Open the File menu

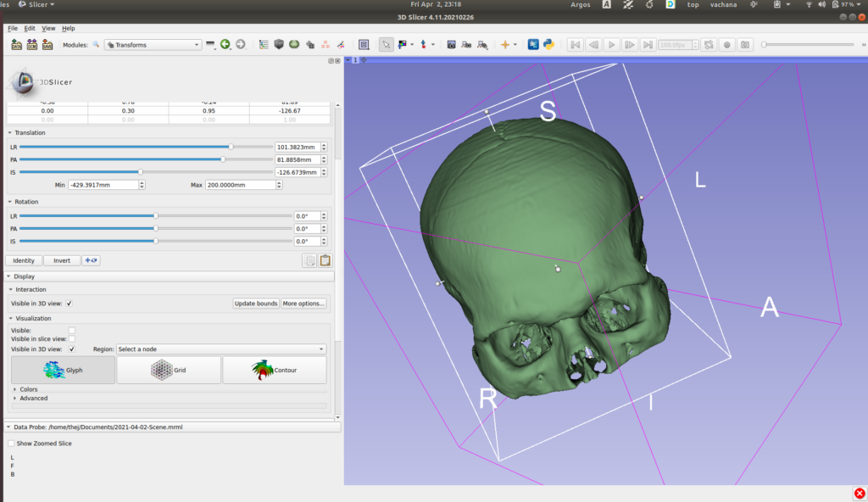click(13, 28)
